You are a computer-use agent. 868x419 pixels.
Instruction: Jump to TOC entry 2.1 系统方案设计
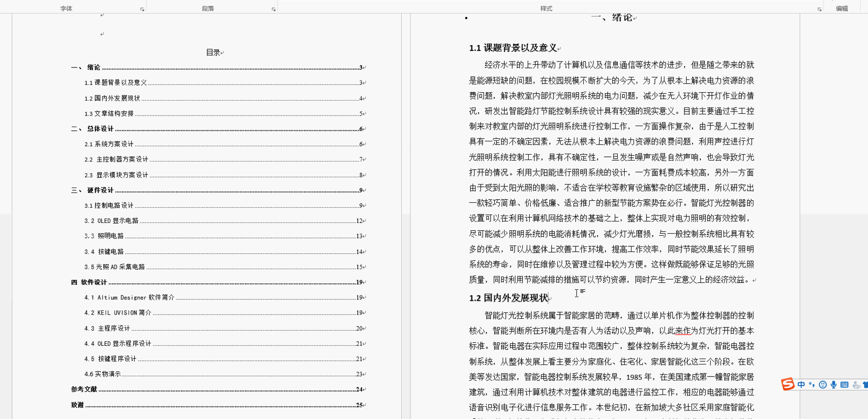tap(225, 144)
